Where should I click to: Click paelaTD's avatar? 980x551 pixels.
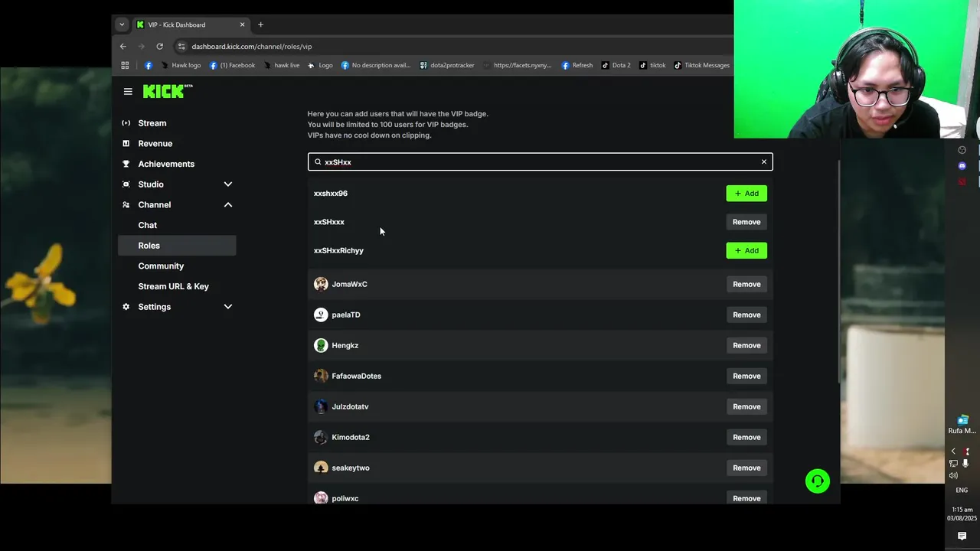click(321, 315)
